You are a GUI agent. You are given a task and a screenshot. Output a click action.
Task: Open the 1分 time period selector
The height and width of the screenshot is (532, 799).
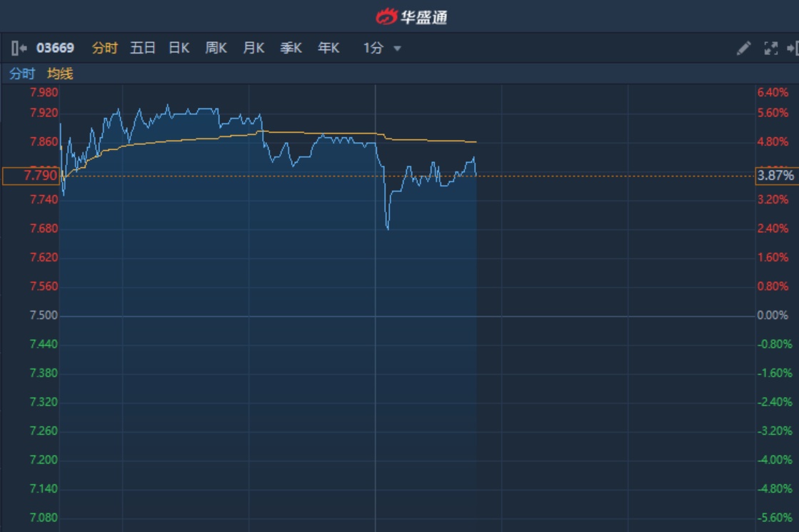[373, 49]
